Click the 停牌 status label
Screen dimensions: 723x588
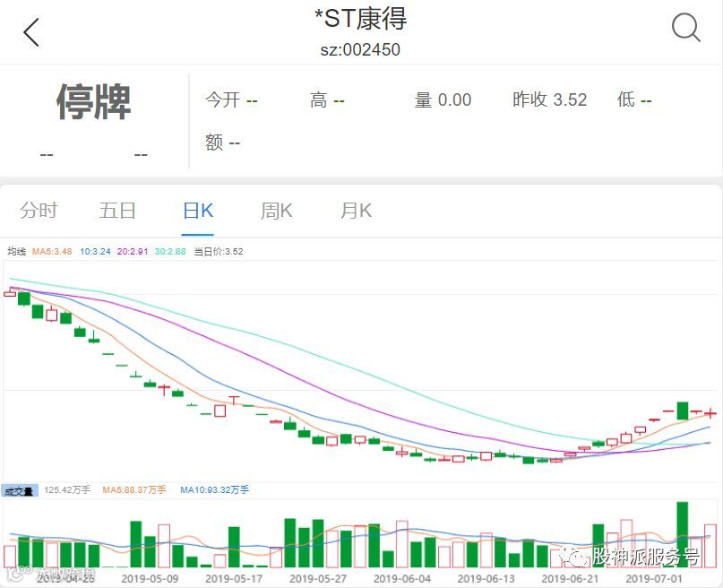[x=93, y=102]
